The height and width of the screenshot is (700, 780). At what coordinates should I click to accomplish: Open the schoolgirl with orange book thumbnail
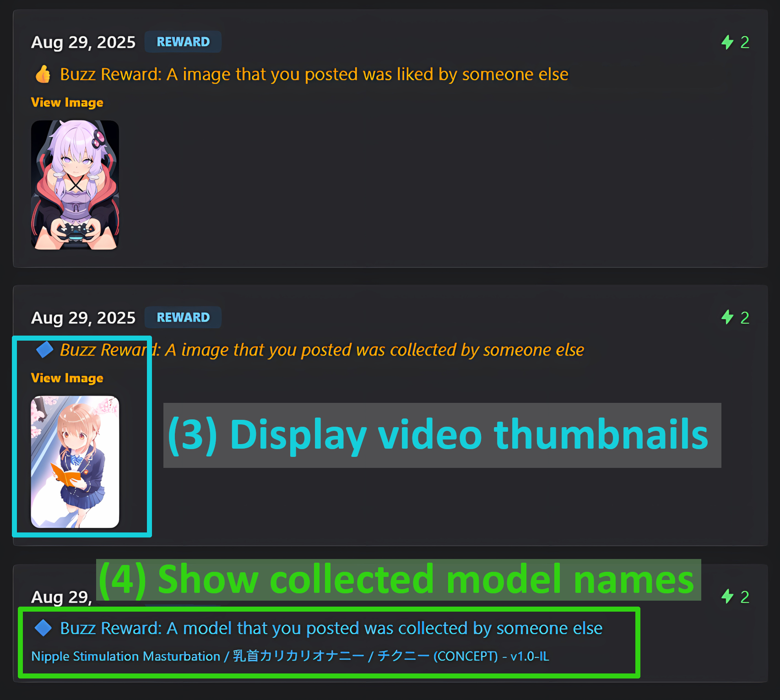[x=75, y=462]
